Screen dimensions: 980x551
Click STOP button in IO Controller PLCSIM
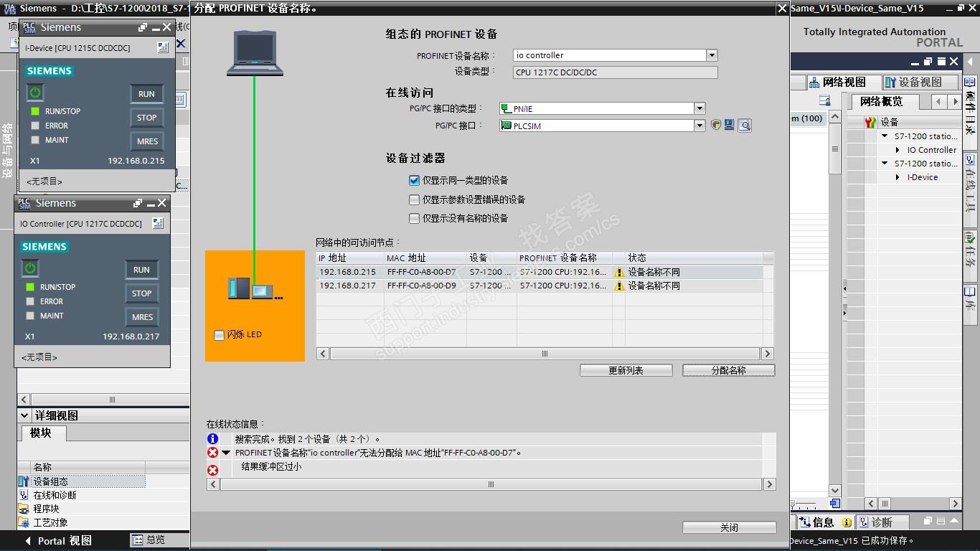click(x=142, y=293)
